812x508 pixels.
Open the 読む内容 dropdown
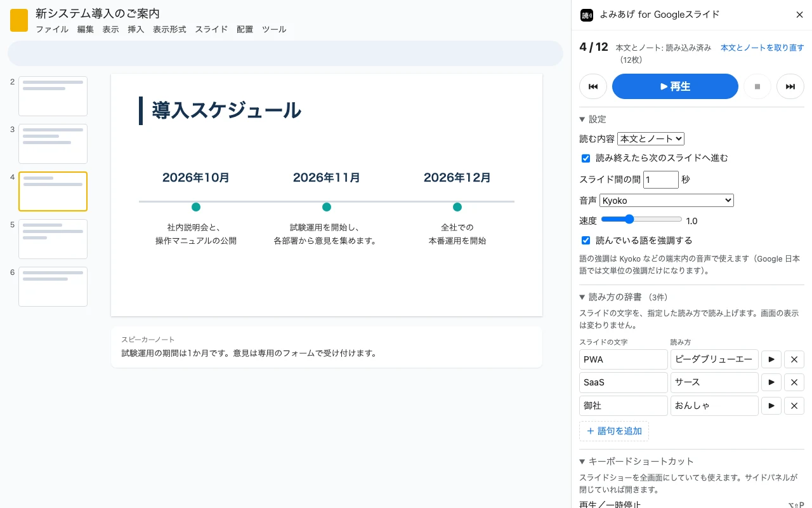[651, 138]
